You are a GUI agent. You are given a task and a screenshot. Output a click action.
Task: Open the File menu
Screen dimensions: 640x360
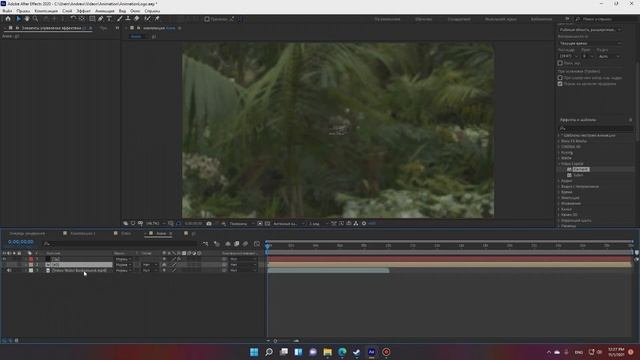7,11
